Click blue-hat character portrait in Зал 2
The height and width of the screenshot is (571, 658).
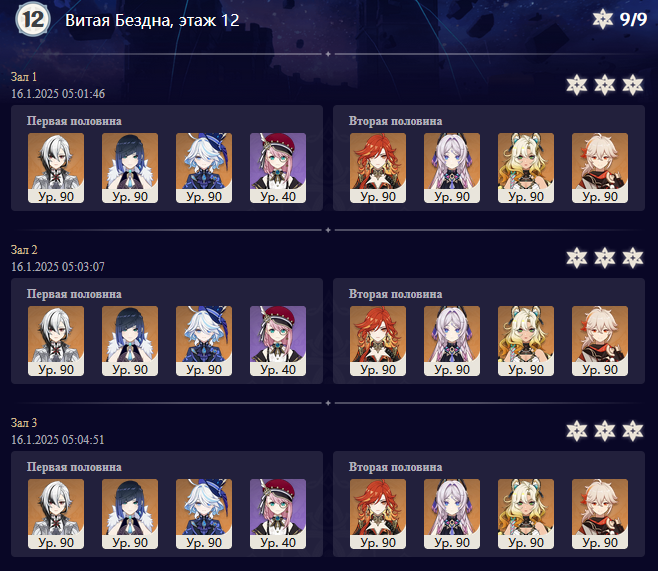click(x=204, y=341)
